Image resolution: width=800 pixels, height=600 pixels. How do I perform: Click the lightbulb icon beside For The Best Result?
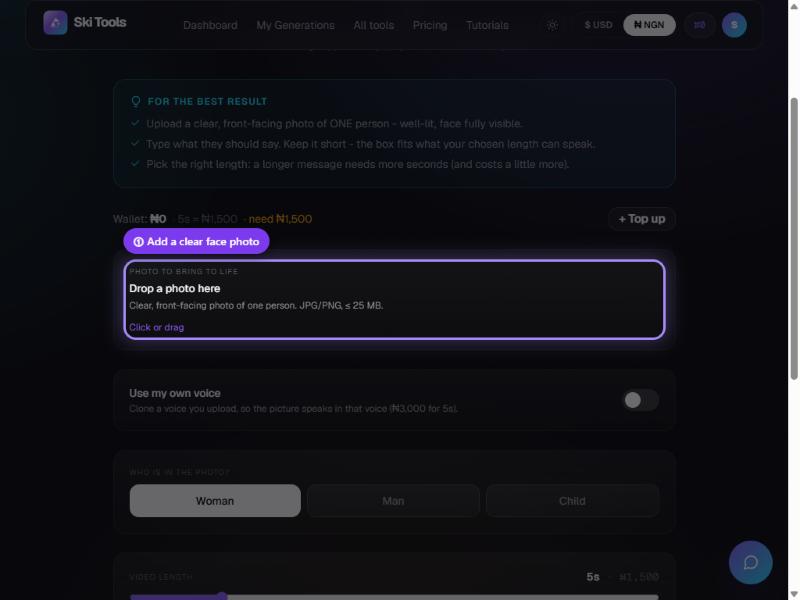point(136,101)
